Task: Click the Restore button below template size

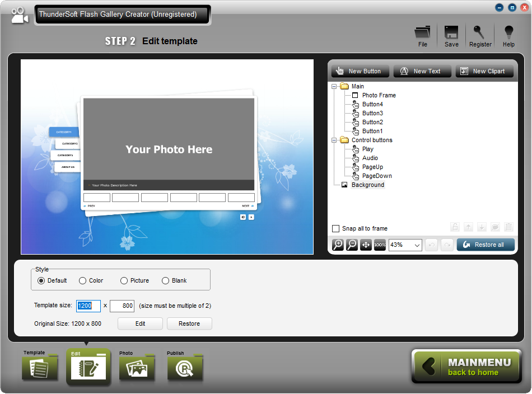Action: point(189,323)
